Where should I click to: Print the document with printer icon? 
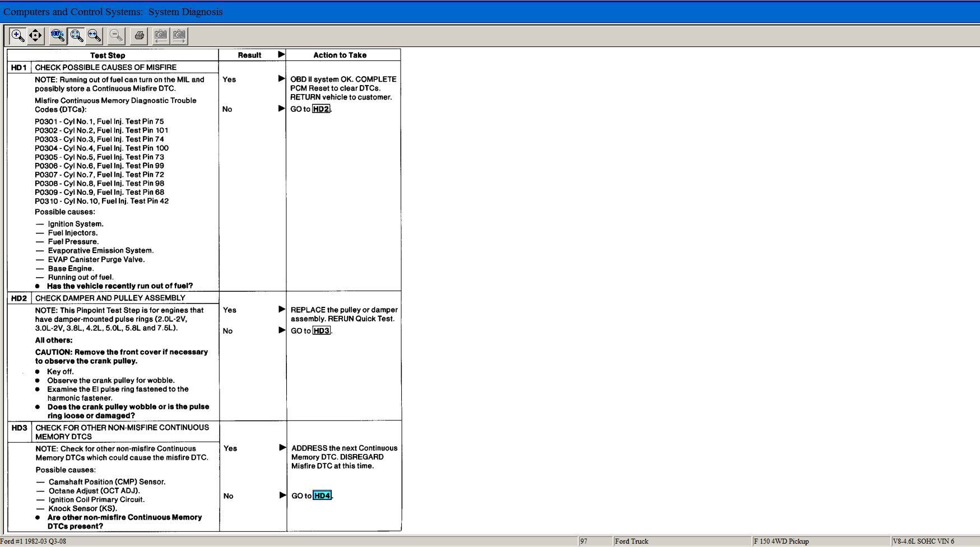point(139,36)
